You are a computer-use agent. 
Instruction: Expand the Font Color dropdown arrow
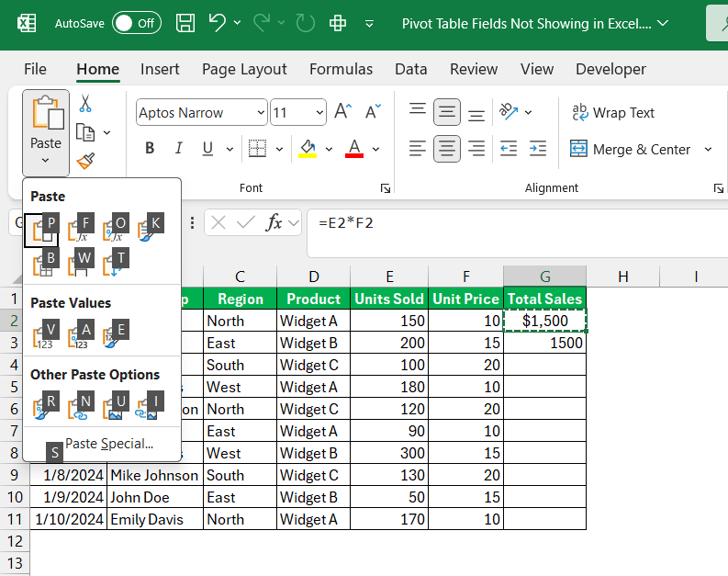click(x=375, y=149)
